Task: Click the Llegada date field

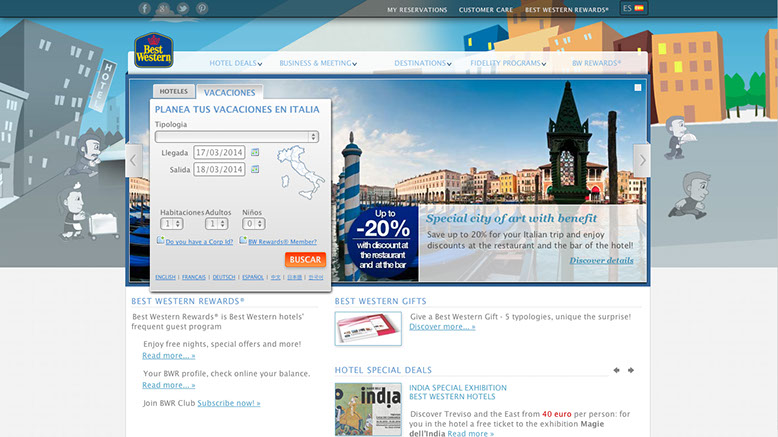Action: coord(219,152)
